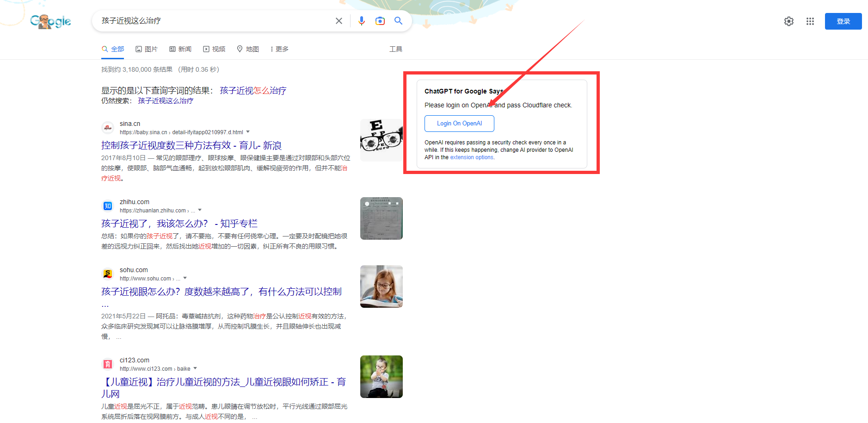Focus the search input field
The height and width of the screenshot is (423, 868).
click(x=215, y=21)
